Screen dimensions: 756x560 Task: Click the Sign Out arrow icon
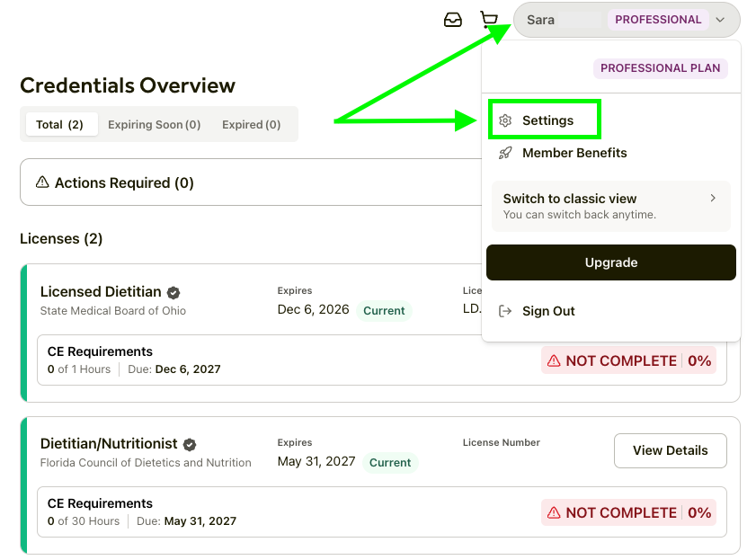[505, 311]
